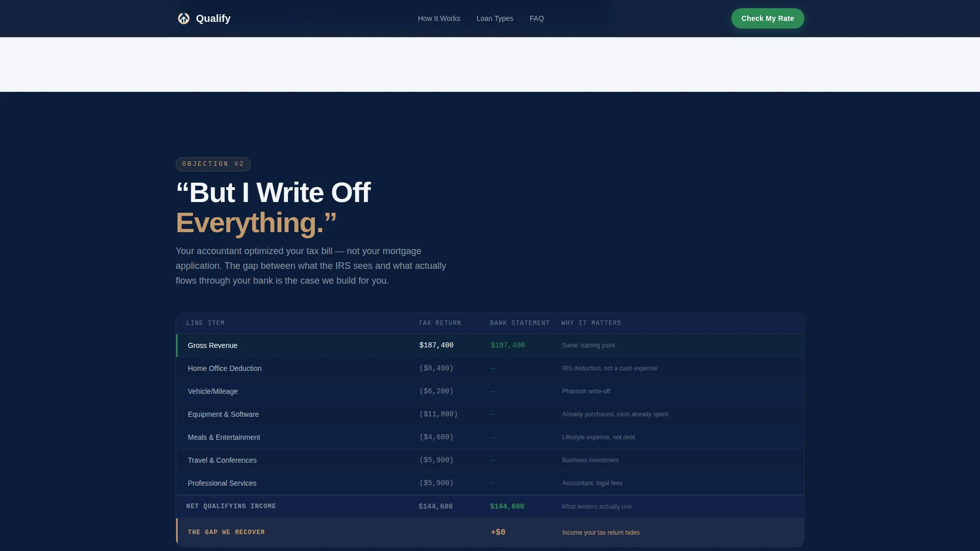This screenshot has width=980, height=551.
Task: Click the NET QUALIFYING INCOME label
Action: [231, 506]
